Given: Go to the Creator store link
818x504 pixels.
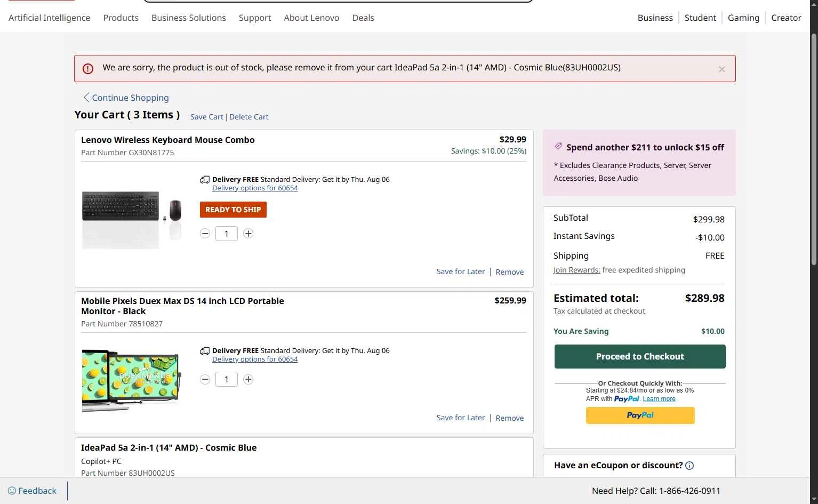Looking at the screenshot, I should 786,18.
